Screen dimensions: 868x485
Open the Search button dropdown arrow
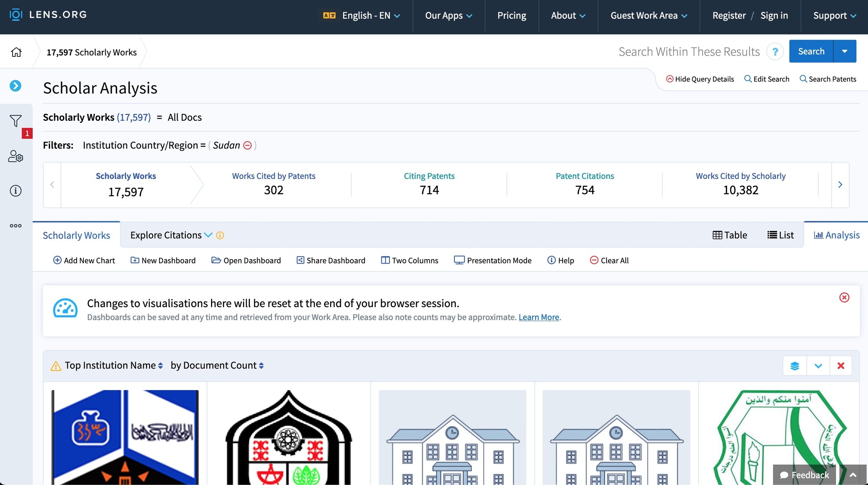tap(845, 51)
